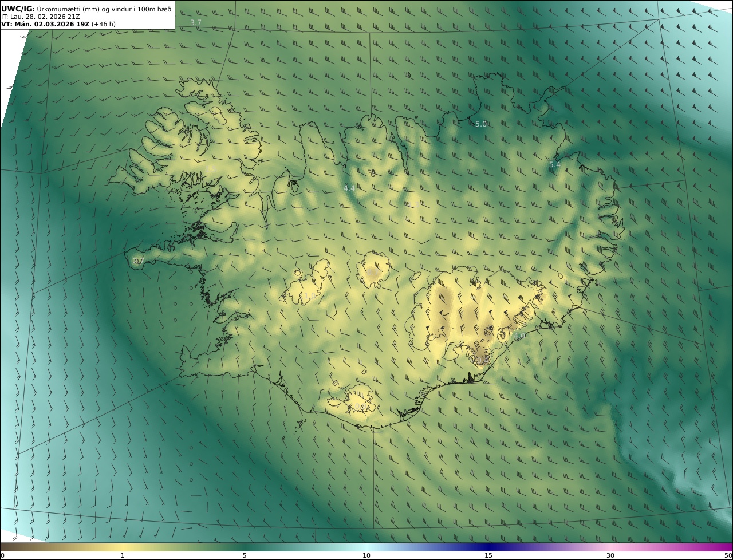Click the dark blue colorbar segment above tick 15
This screenshot has height=560, width=733.
pyautogui.click(x=488, y=547)
